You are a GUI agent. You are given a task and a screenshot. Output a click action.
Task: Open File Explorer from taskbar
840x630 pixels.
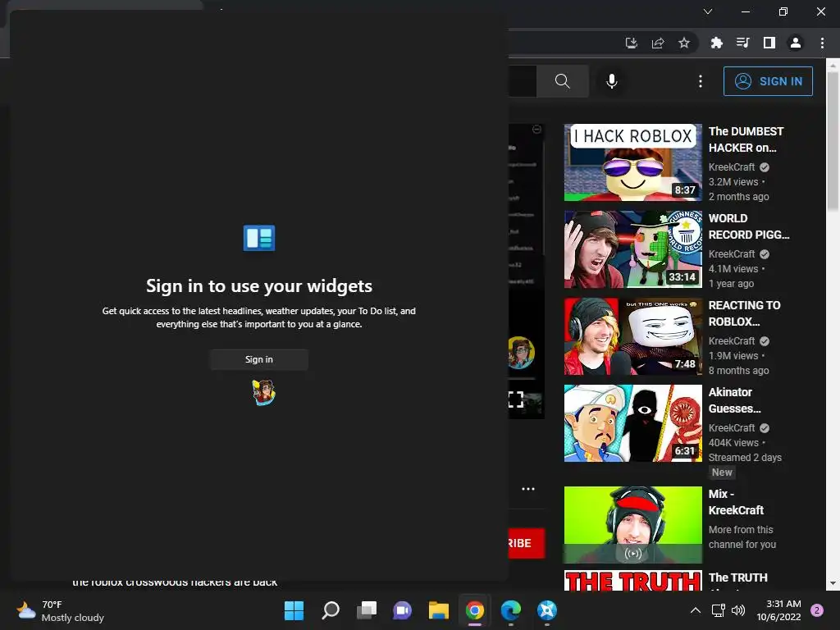pos(439,610)
